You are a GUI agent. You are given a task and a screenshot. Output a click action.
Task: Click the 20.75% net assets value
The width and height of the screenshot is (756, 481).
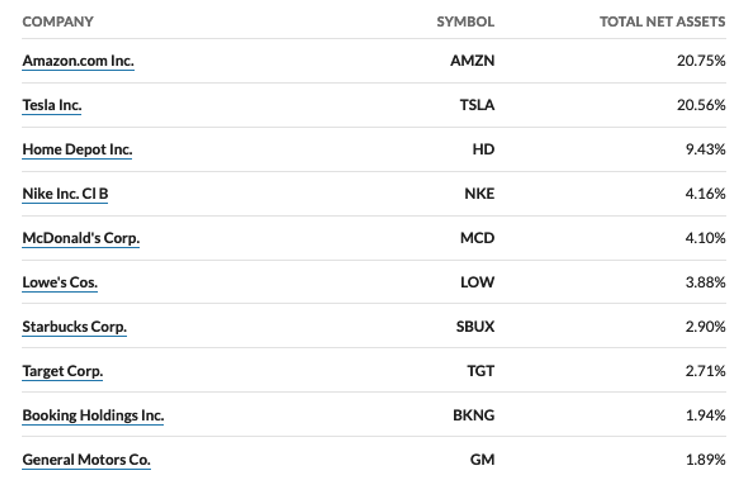click(701, 61)
